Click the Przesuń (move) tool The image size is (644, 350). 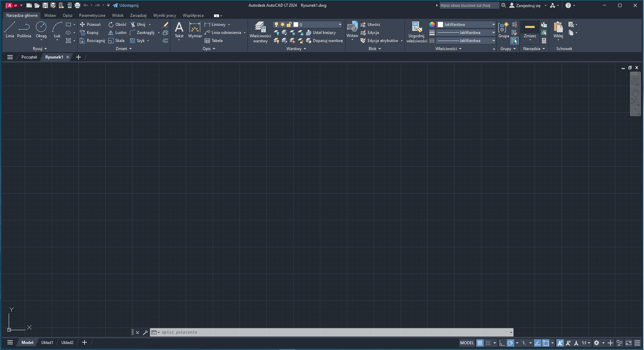click(x=90, y=25)
